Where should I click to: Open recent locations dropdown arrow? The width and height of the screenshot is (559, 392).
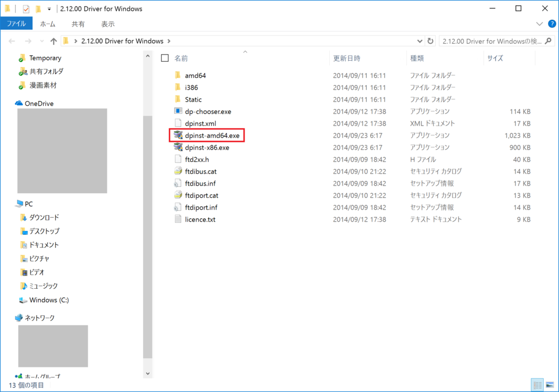pos(41,41)
